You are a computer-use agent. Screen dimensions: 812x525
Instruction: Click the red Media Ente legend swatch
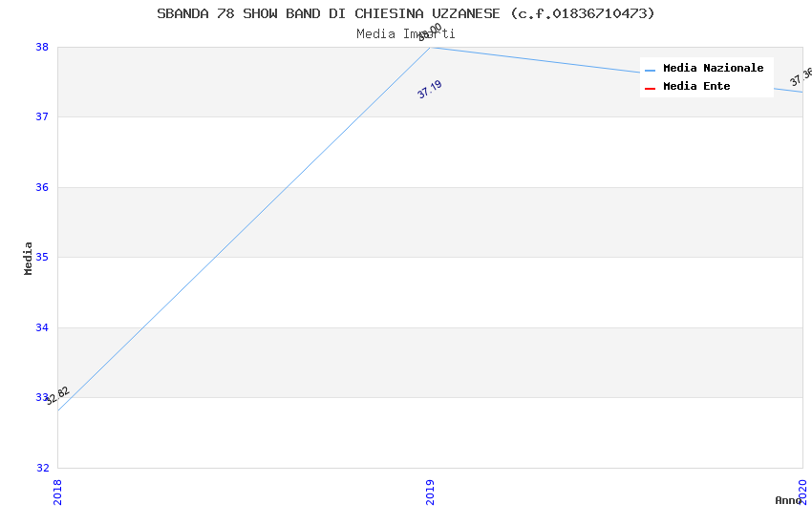(650, 89)
